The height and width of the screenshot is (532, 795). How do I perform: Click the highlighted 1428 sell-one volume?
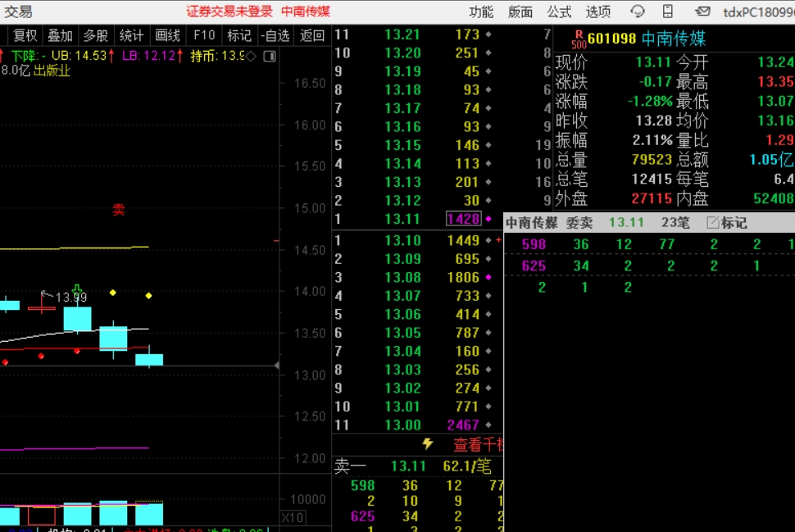(463, 219)
